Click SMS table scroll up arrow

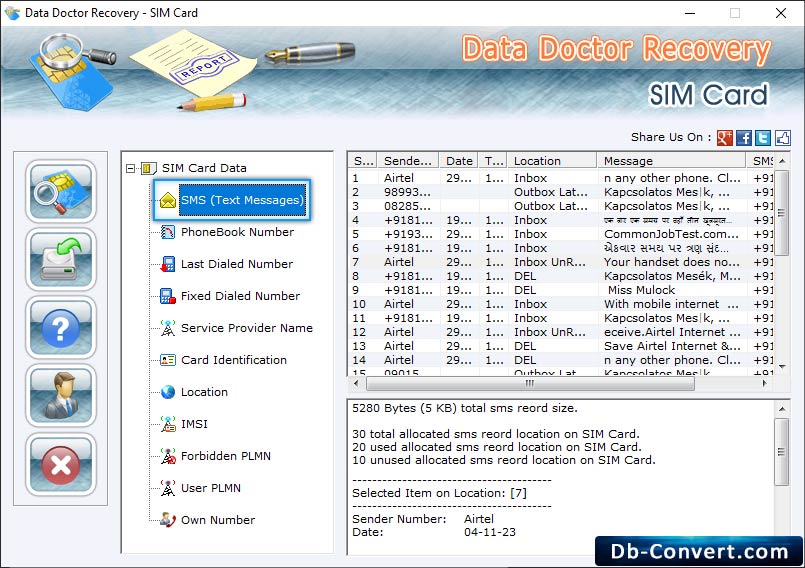pyautogui.click(x=782, y=161)
